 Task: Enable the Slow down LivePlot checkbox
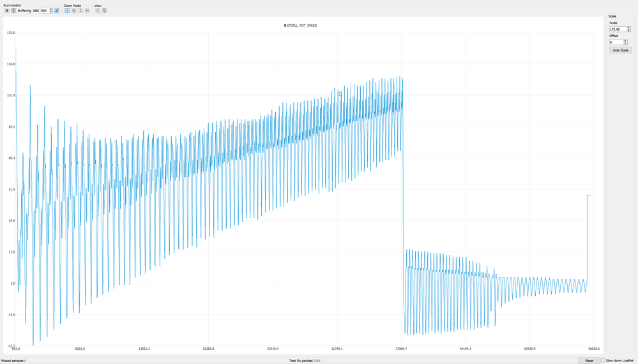click(603, 360)
